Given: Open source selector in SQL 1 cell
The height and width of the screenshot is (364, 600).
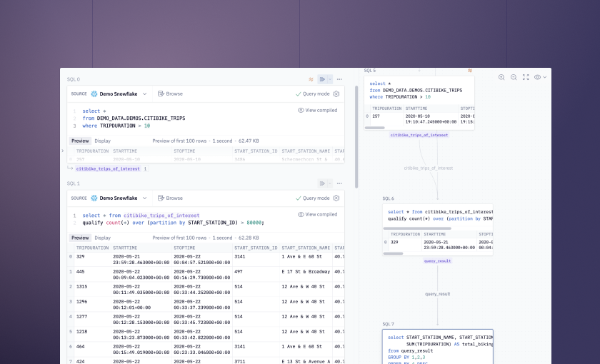Looking at the screenshot, I should 119,198.
